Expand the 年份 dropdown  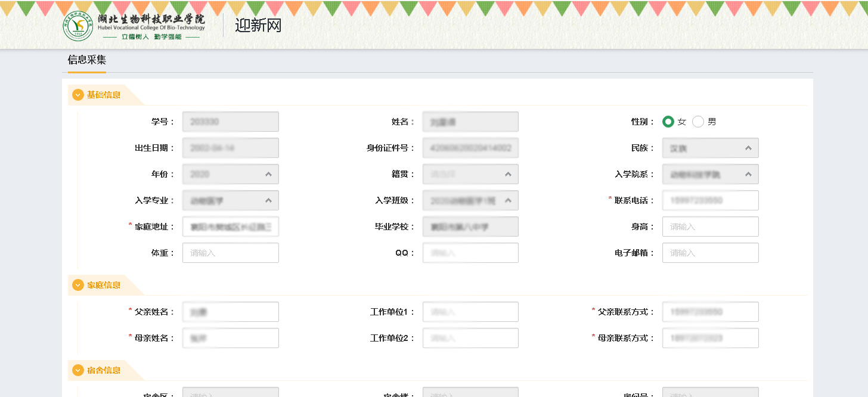point(230,174)
